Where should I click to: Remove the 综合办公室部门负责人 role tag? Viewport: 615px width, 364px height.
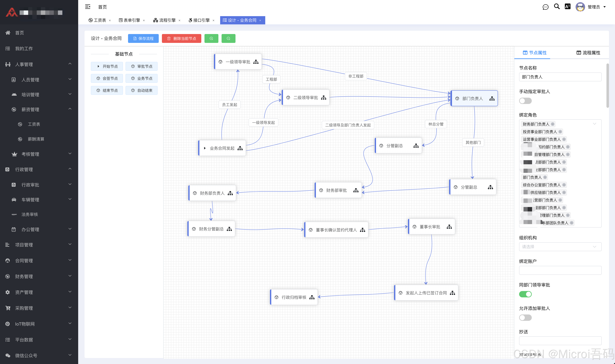[564, 185]
